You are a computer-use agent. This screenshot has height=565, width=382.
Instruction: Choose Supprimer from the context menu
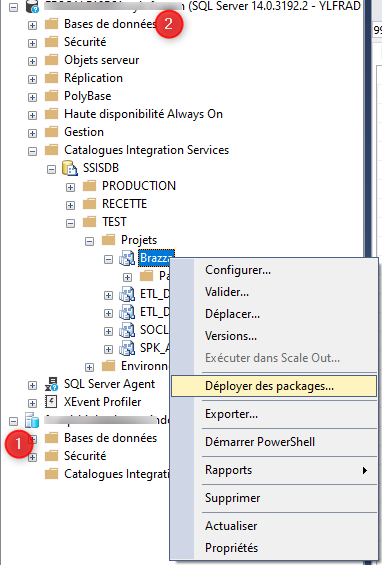click(274, 498)
